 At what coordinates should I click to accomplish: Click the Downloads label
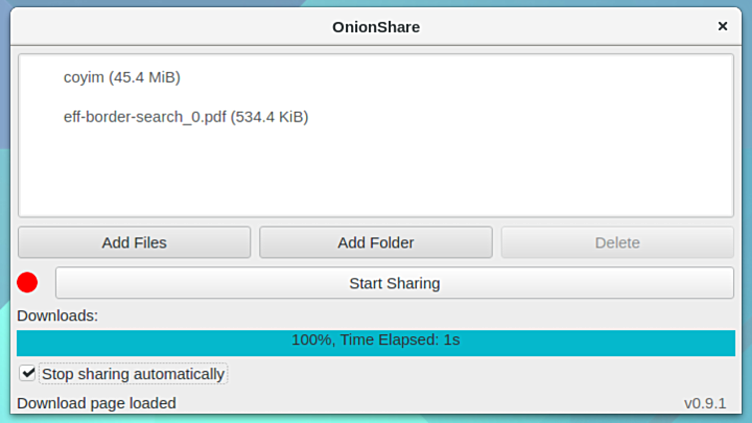point(57,316)
